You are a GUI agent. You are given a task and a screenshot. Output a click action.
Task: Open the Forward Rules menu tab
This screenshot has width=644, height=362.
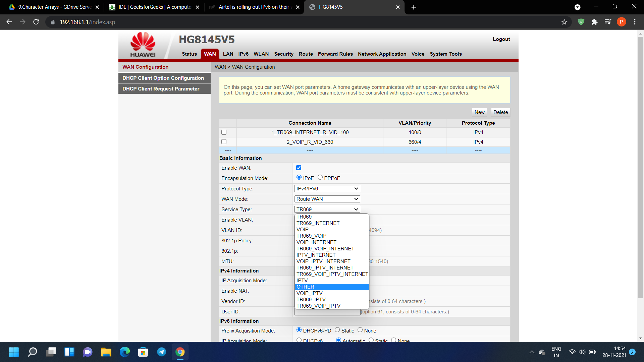click(x=335, y=54)
